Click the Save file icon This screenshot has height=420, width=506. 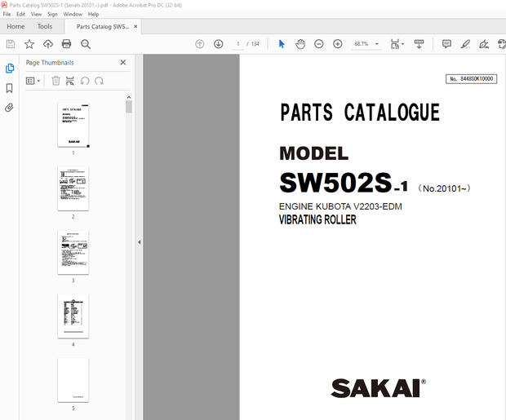[11, 44]
